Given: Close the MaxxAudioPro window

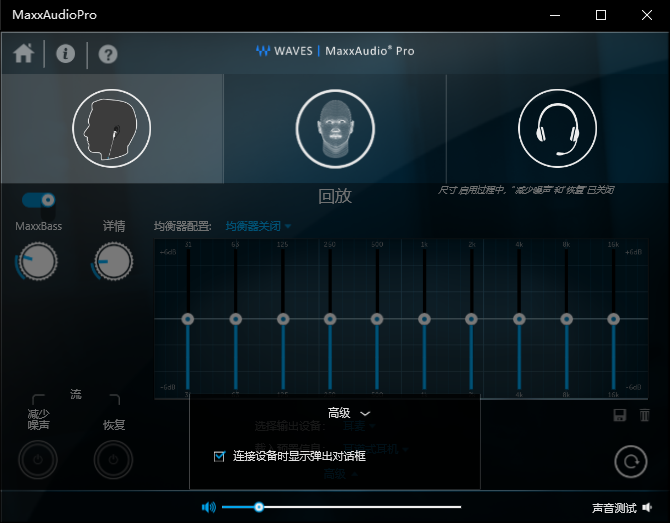Looking at the screenshot, I should pyautogui.click(x=647, y=15).
